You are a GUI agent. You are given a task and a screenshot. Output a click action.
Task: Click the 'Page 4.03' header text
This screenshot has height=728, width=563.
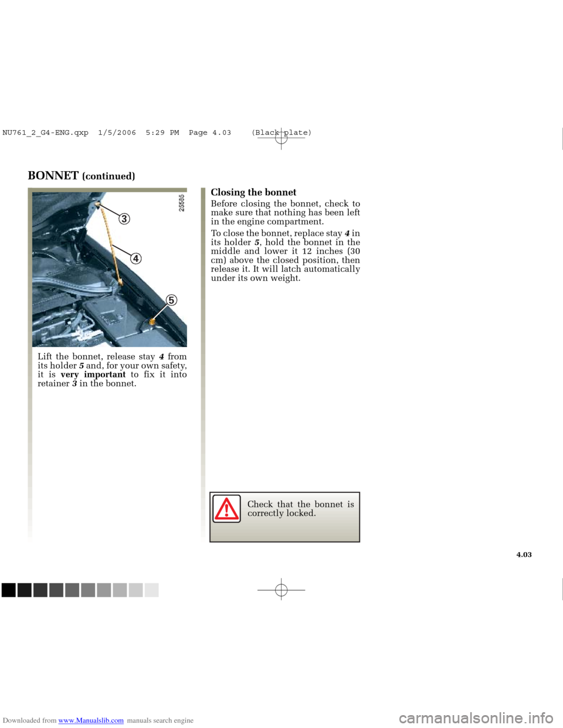pos(210,133)
